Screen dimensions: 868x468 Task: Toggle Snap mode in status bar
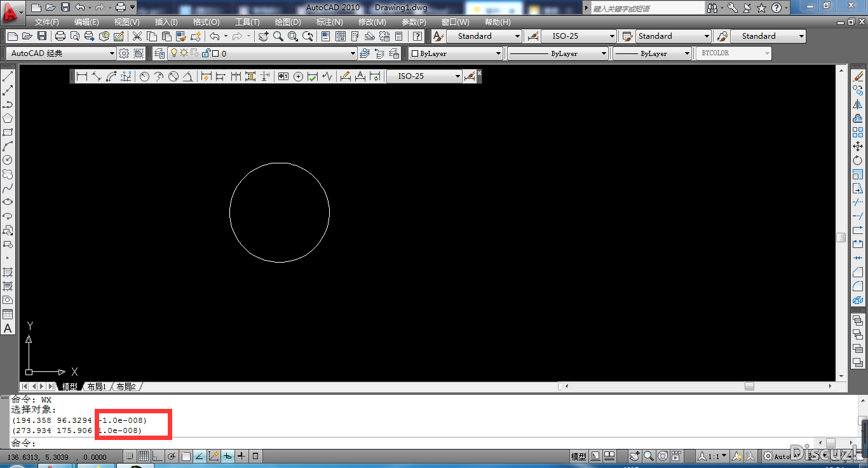[x=130, y=456]
